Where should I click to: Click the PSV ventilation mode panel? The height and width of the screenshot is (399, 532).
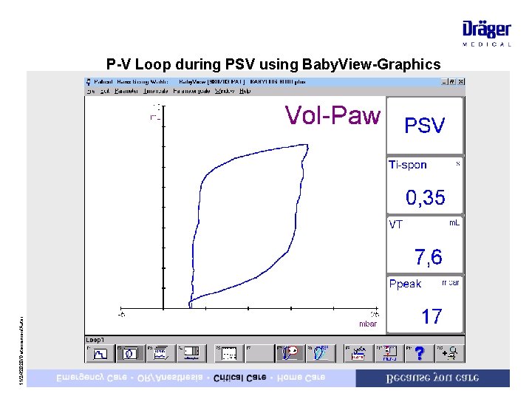pos(425,125)
